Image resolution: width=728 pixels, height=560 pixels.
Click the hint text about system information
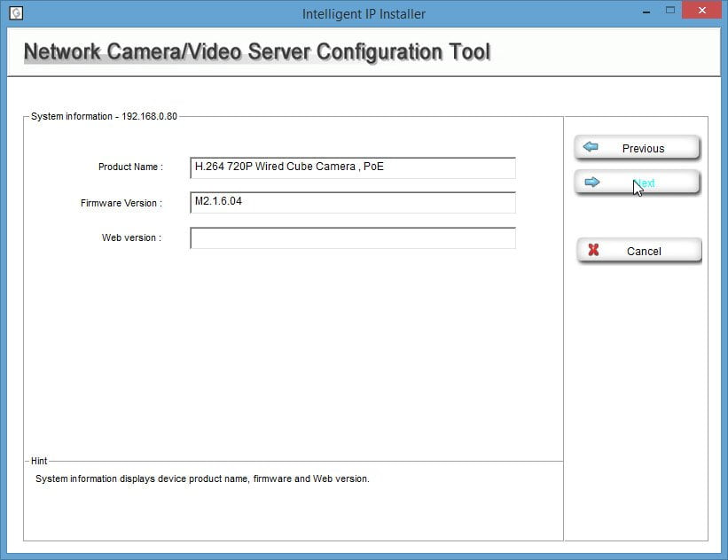pos(202,478)
